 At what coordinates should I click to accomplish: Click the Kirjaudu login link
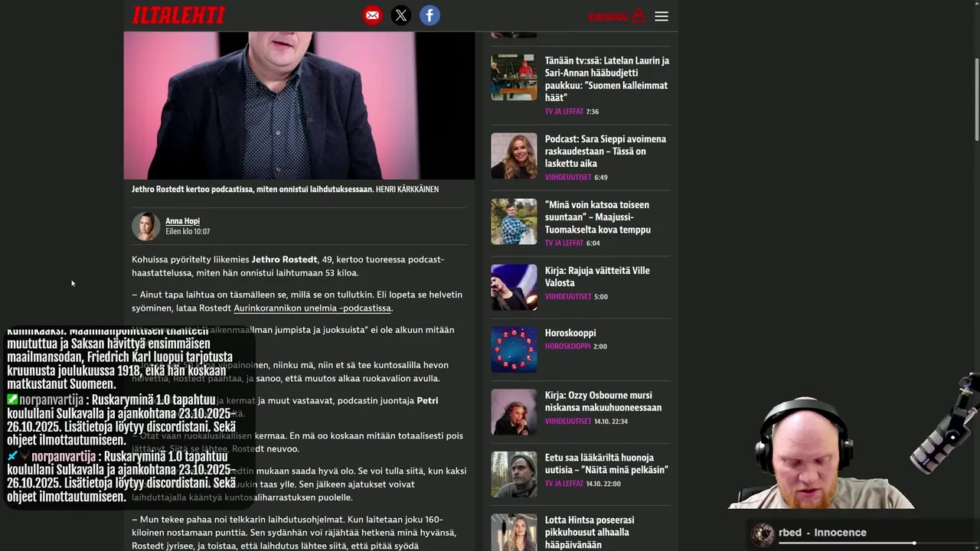point(616,16)
